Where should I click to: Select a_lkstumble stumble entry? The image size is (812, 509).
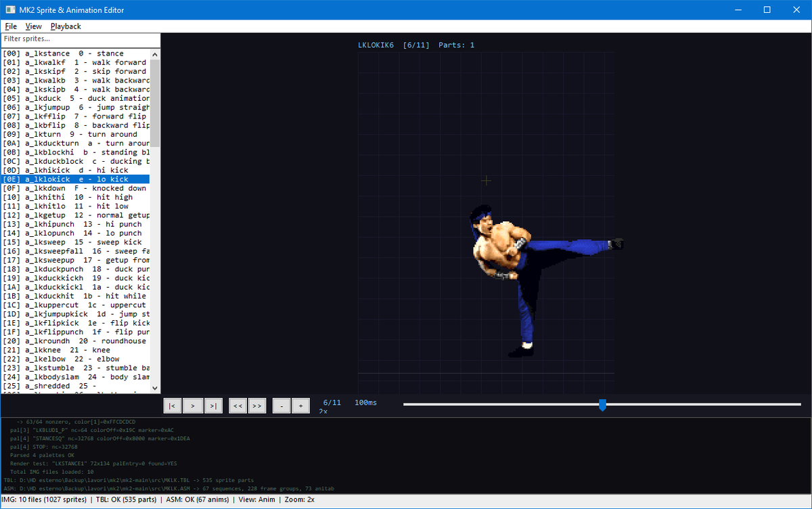(76, 368)
